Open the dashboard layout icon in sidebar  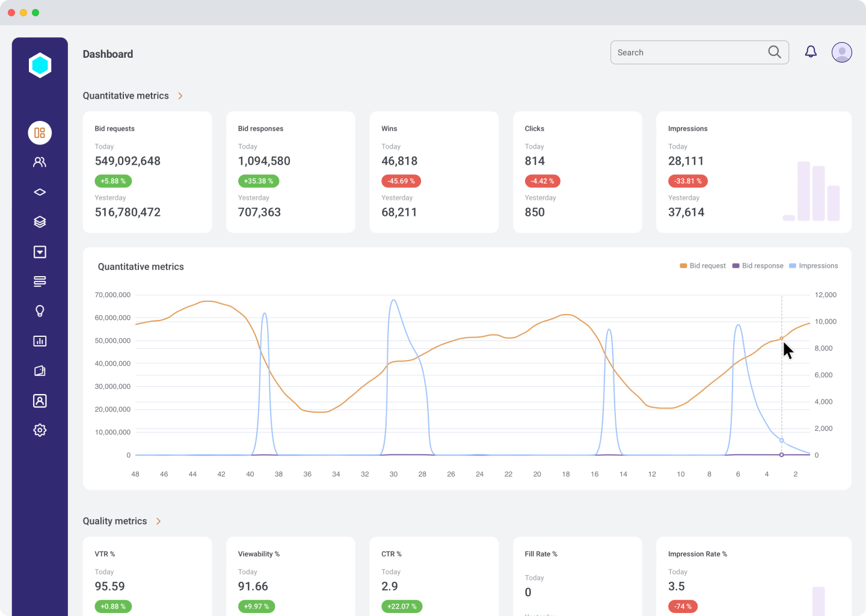point(40,133)
